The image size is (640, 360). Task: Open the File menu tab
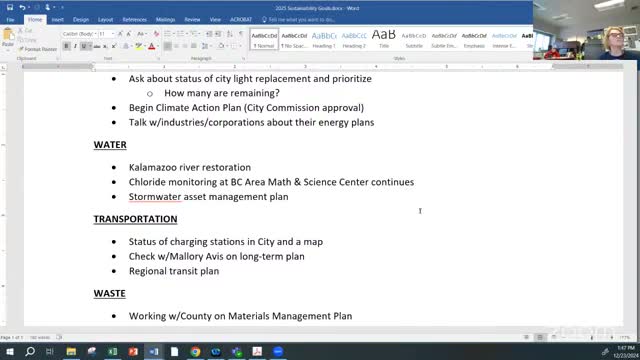pyautogui.click(x=10, y=20)
